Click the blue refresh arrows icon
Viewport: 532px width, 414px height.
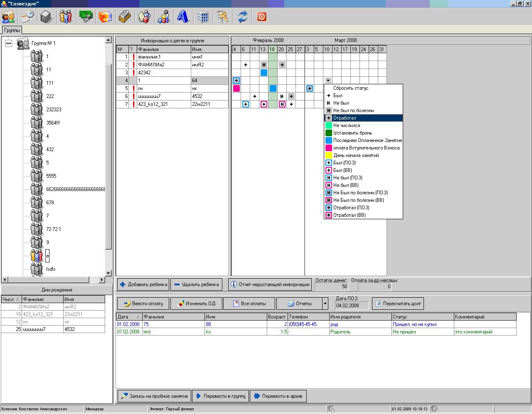[x=243, y=17]
